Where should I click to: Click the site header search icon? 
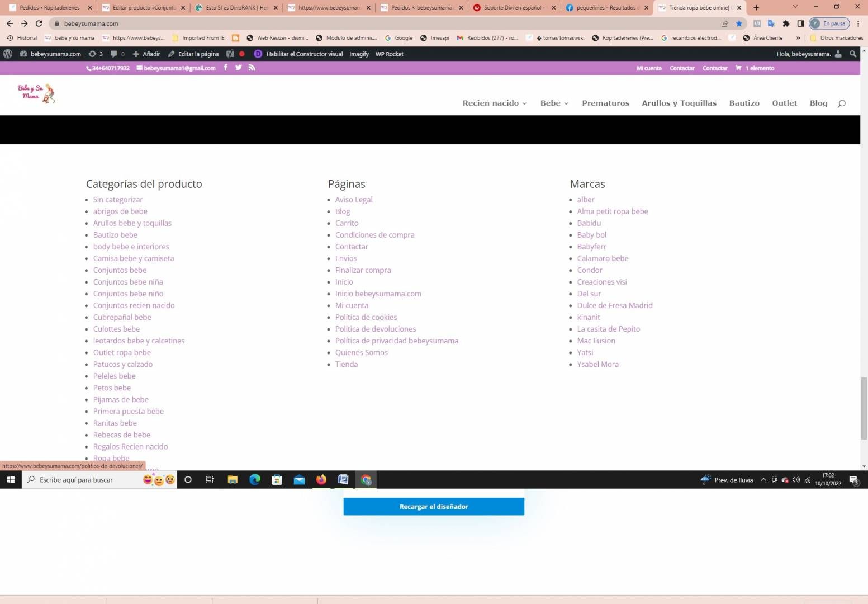click(841, 103)
